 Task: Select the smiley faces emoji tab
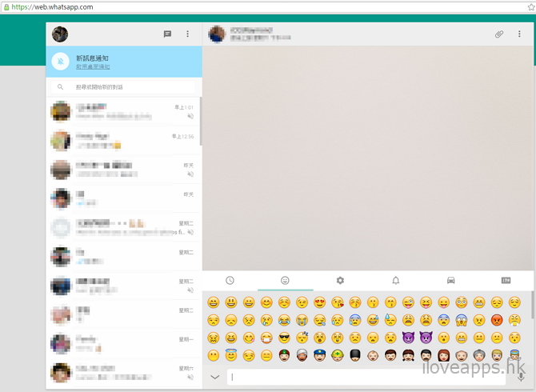click(x=285, y=281)
